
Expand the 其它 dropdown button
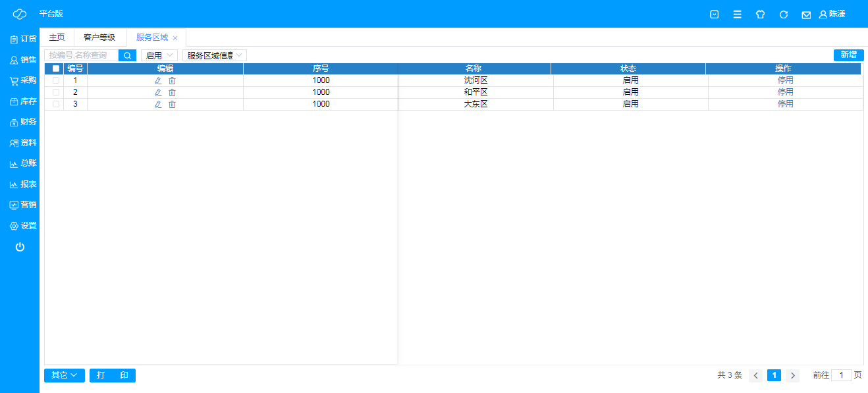pyautogui.click(x=65, y=375)
